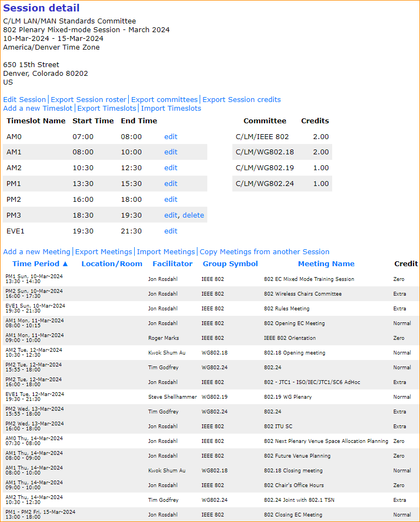Edit the AM0 timeslot
The height and width of the screenshot is (522, 420).
[171, 136]
